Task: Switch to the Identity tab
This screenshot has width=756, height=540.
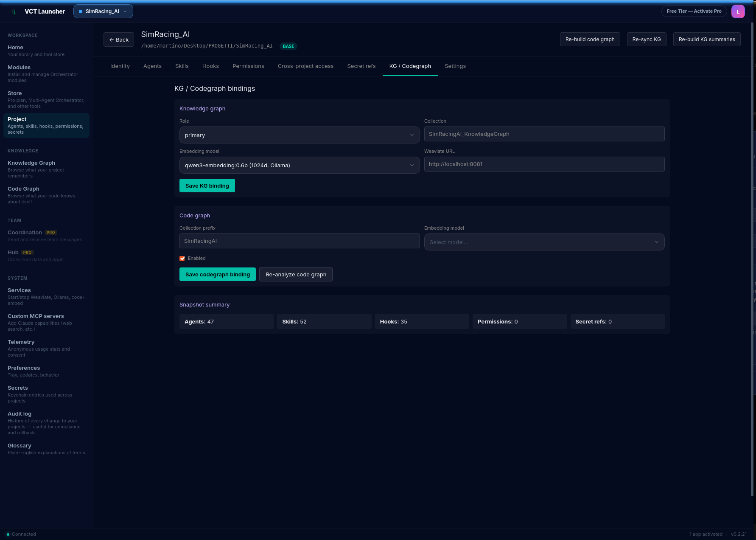Action: pos(120,66)
